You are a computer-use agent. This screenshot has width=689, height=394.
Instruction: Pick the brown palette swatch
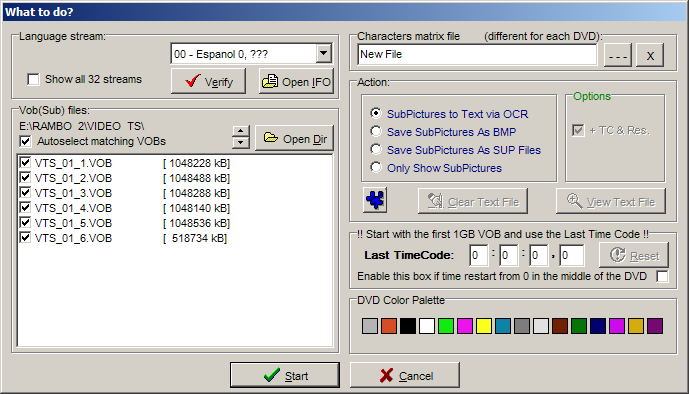(x=560, y=326)
